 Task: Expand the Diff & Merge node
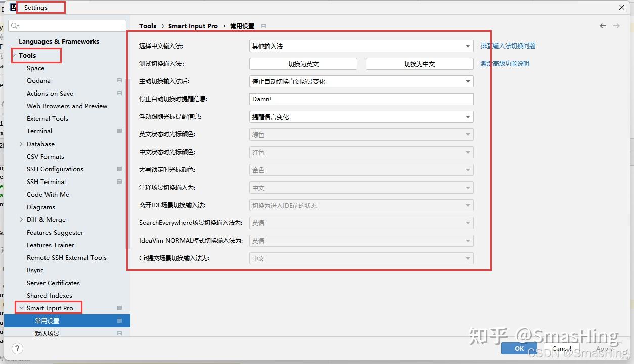pyautogui.click(x=22, y=219)
